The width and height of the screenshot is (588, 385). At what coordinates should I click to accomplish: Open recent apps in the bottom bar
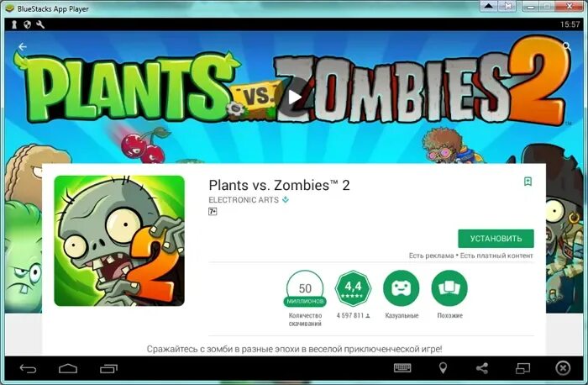pyautogui.click(x=108, y=369)
